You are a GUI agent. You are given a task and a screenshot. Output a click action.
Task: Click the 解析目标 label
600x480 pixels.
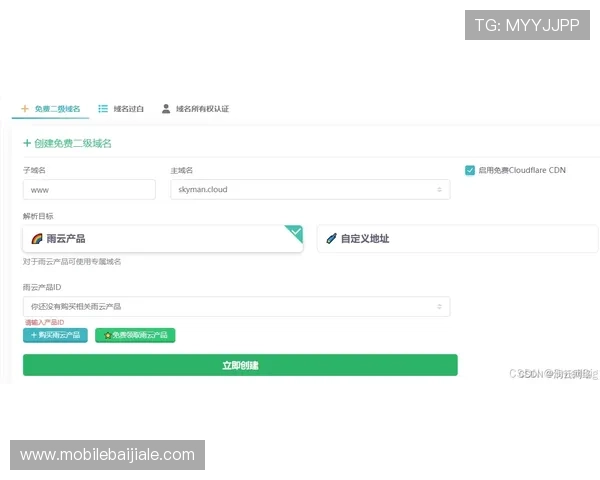tap(38, 216)
